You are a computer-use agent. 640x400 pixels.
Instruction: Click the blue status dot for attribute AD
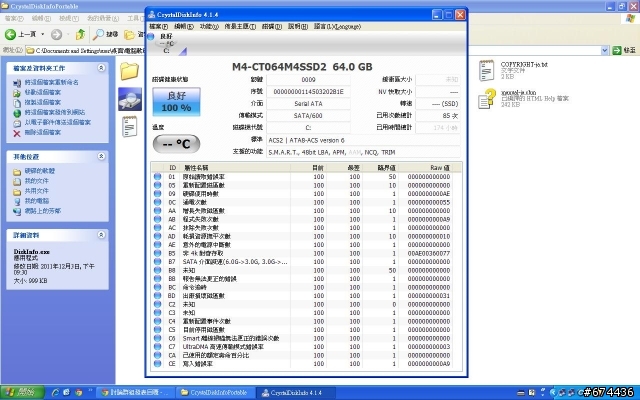click(x=157, y=236)
